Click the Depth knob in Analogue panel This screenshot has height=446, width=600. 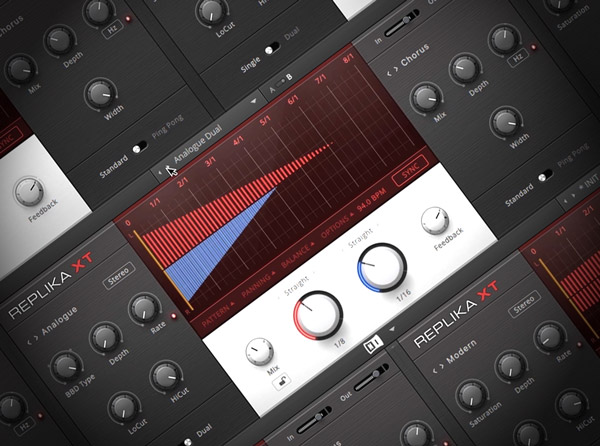click(x=106, y=338)
